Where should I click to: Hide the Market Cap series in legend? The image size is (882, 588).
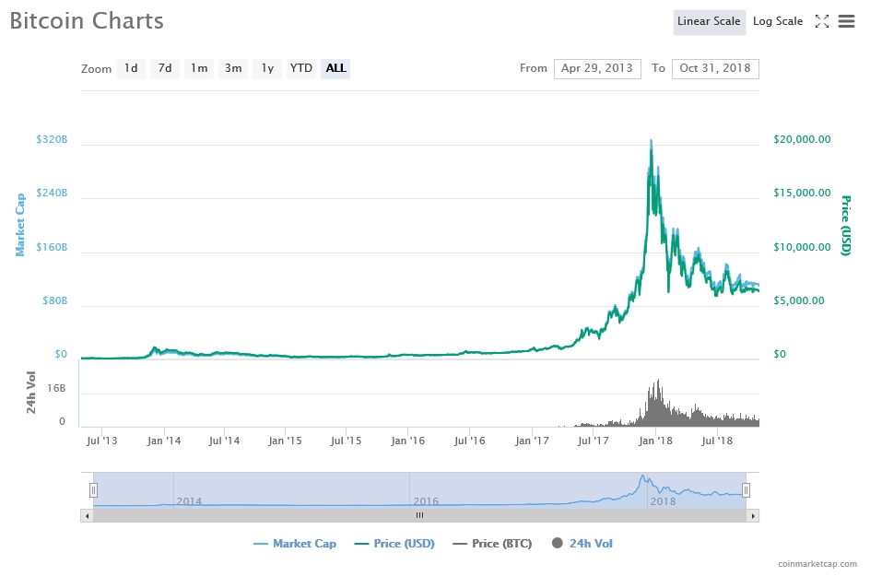(x=295, y=544)
